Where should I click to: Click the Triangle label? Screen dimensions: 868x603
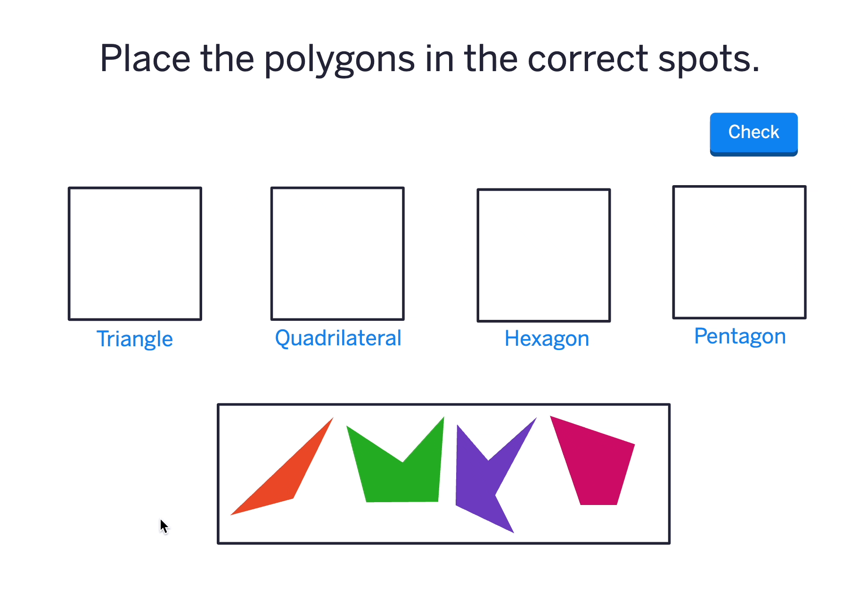[x=135, y=339]
